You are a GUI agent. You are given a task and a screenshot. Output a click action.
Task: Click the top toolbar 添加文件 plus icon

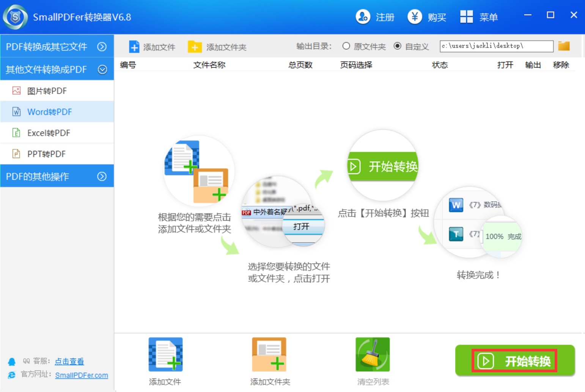pyautogui.click(x=134, y=47)
